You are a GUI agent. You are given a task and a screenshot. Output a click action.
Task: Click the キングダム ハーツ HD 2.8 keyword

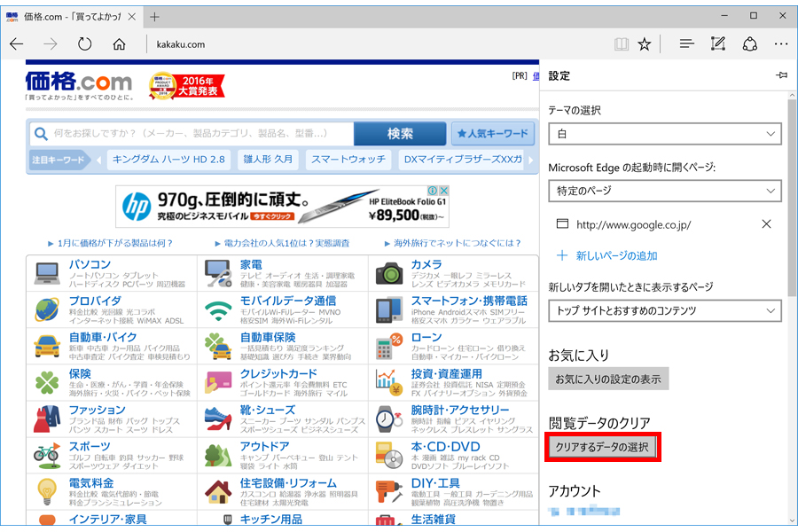(168, 160)
